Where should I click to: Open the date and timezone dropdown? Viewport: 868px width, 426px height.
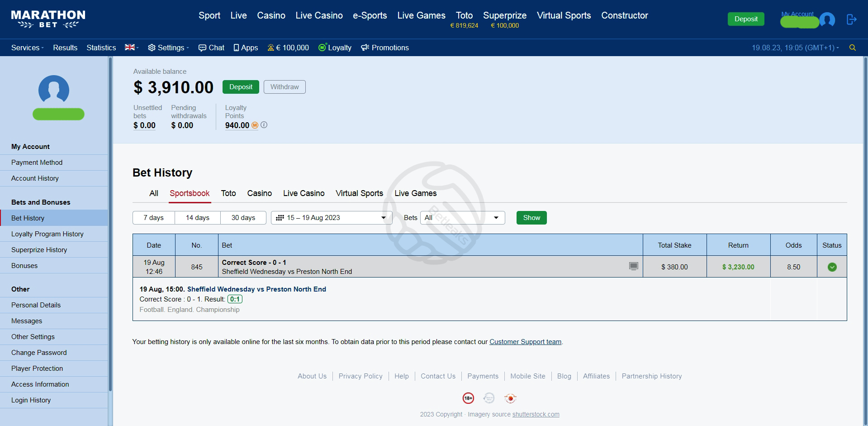795,48
